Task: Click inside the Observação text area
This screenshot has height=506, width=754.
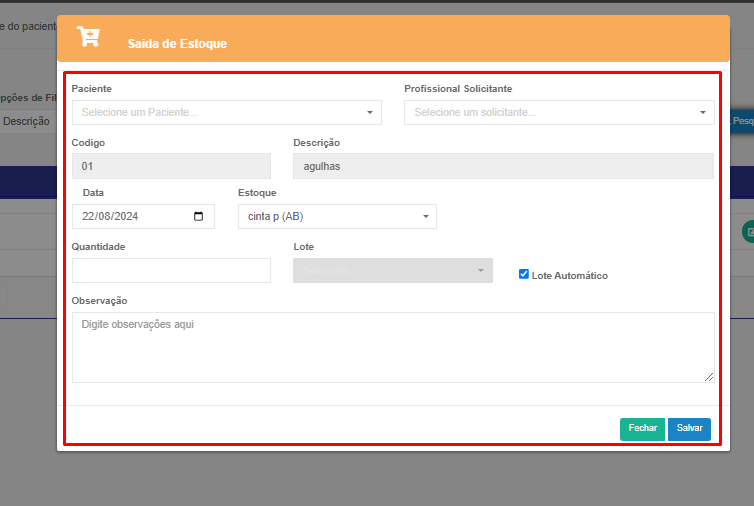Action: 393,347
